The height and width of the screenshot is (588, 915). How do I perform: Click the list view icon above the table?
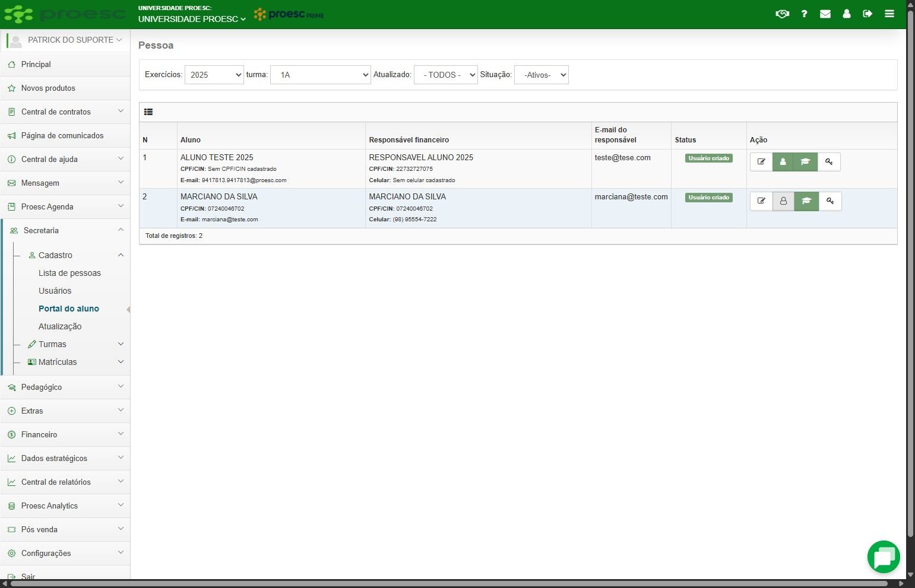(x=148, y=112)
